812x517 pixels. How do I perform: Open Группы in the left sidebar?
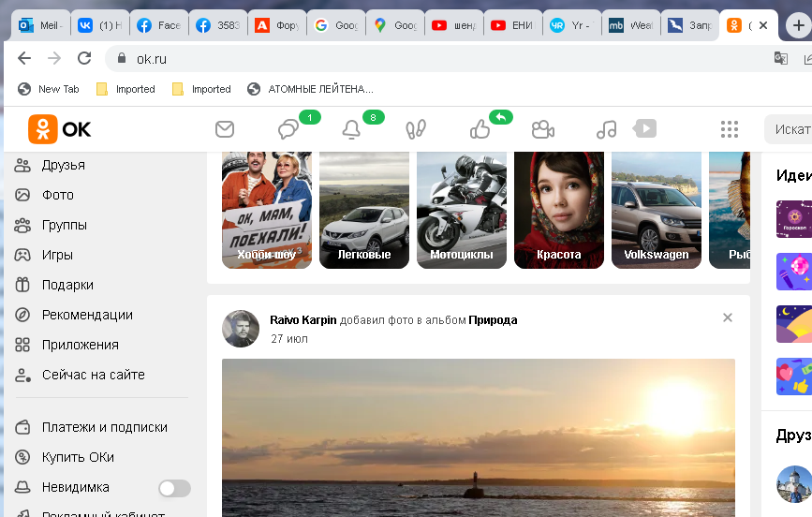pos(64,225)
